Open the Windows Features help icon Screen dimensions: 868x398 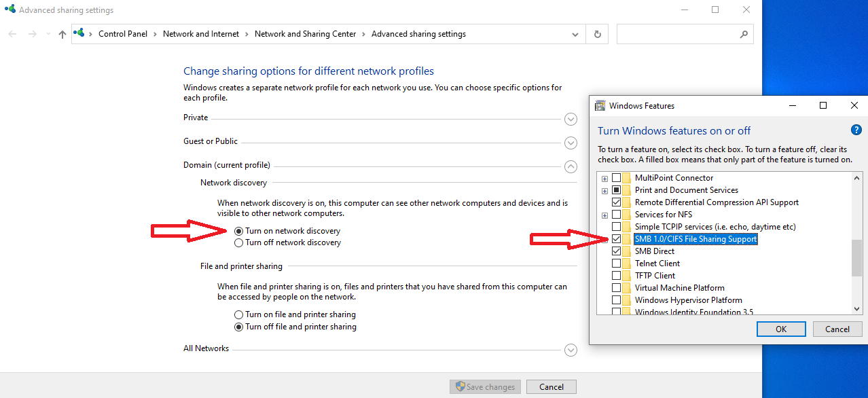tap(856, 130)
